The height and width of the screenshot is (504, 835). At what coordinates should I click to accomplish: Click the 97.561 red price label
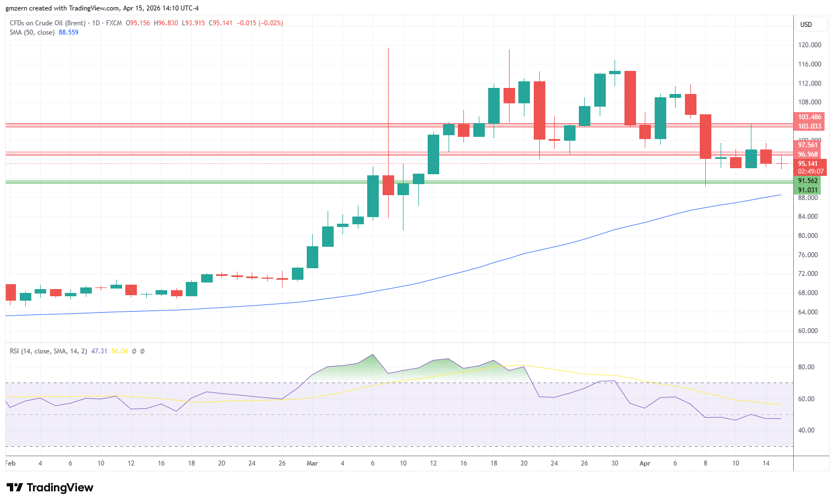(808, 145)
